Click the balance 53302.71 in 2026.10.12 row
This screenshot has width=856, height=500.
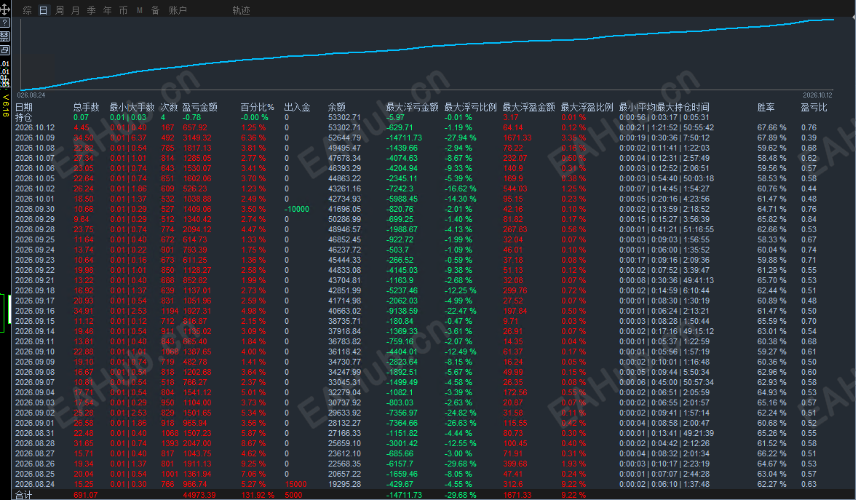(344, 127)
